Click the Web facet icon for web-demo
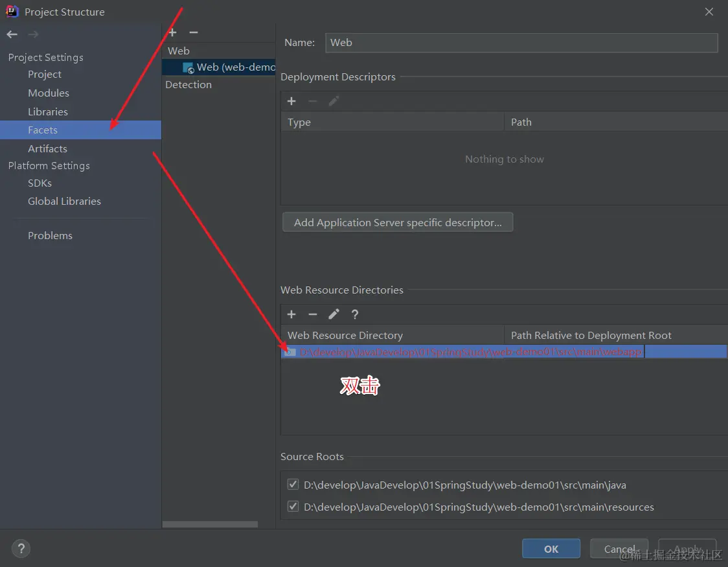728x567 pixels. click(x=188, y=68)
